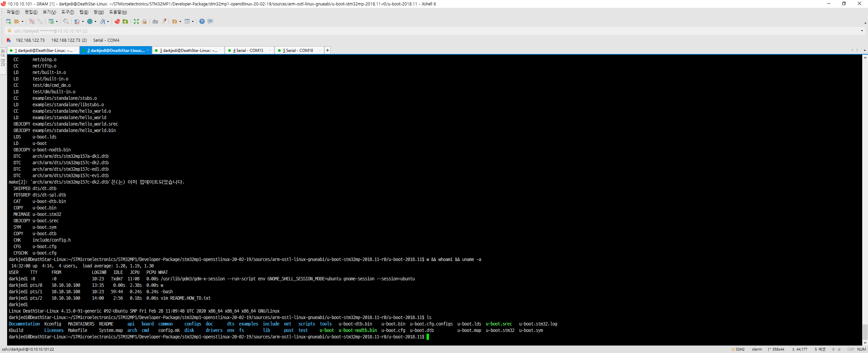Expand the tab layout dropdown arrow
The width and height of the screenshot is (868, 353).
click(193, 22)
